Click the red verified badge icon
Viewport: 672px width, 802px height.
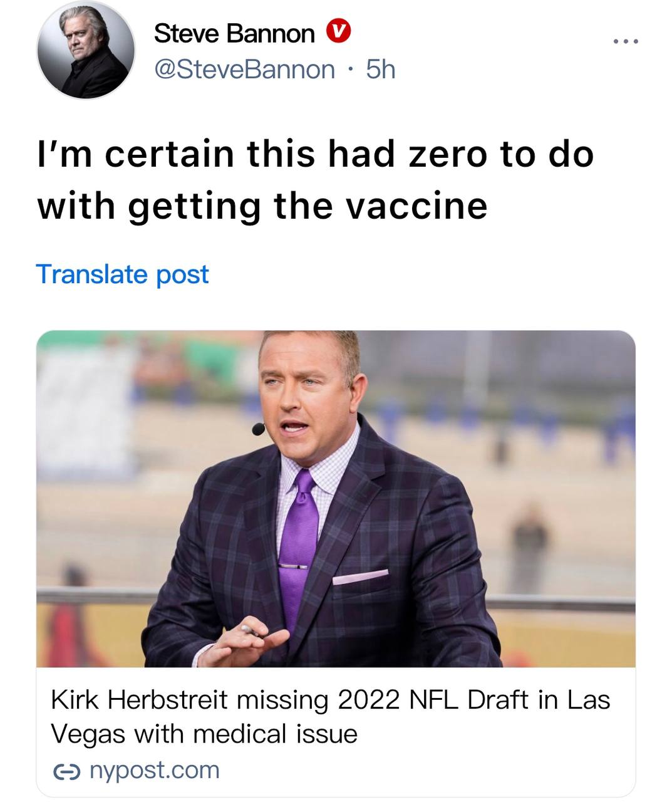pyautogui.click(x=338, y=32)
